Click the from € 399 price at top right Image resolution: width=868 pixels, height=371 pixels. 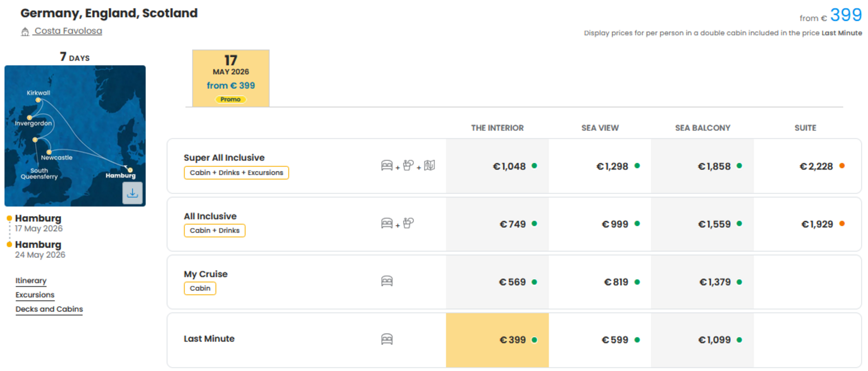pyautogui.click(x=830, y=15)
